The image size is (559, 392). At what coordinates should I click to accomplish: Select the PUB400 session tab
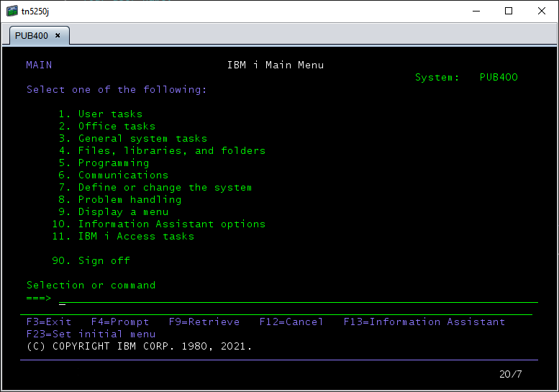click(x=30, y=35)
